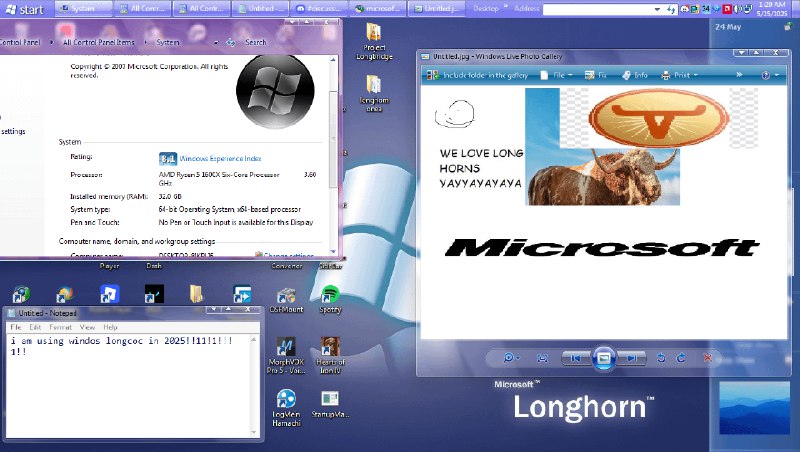Open the Project Longbridge desktop folder
Viewport: 800px width, 452px height.
click(374, 42)
